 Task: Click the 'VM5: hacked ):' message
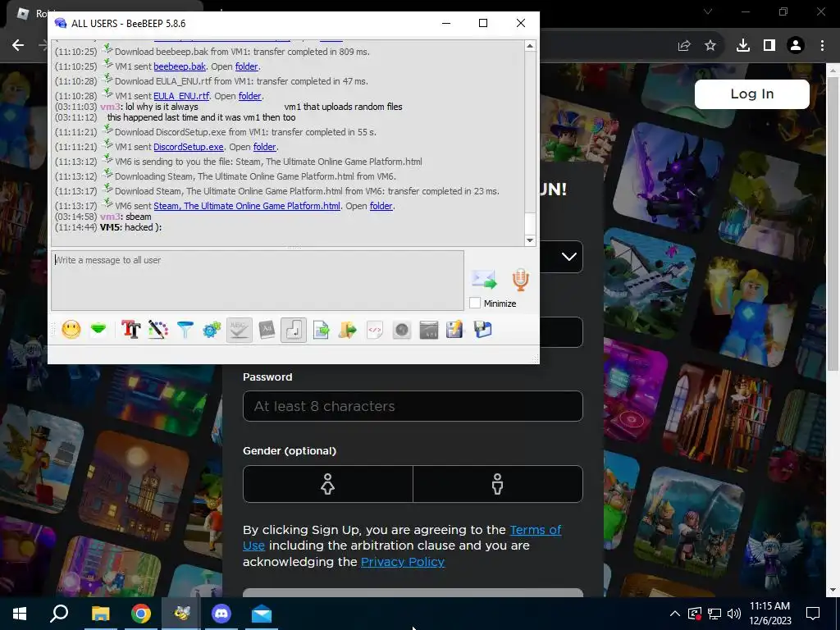tap(130, 227)
